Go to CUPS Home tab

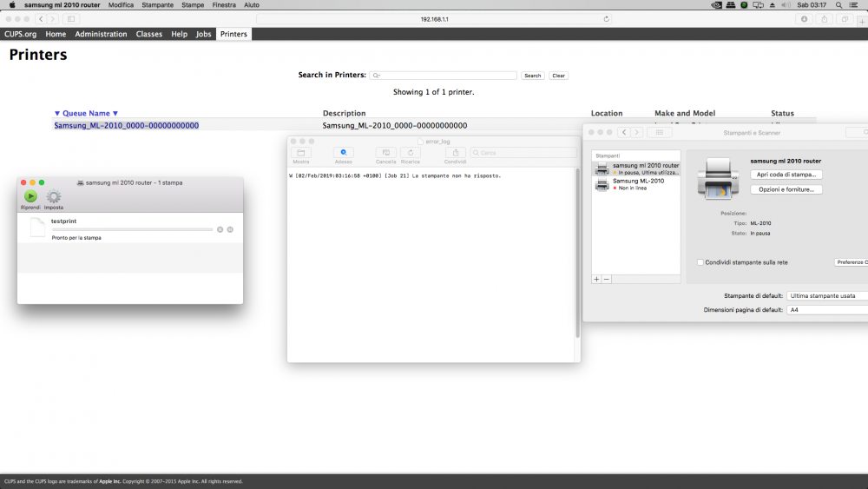(x=56, y=34)
